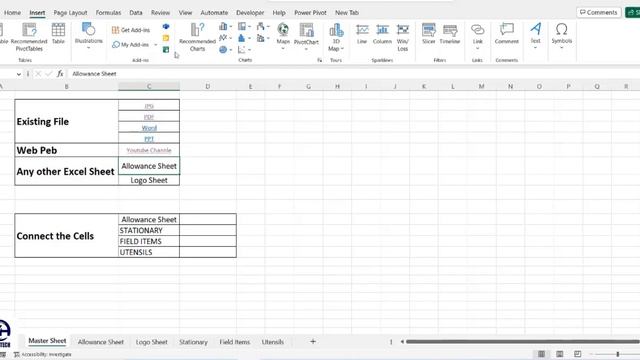Switch to the Utensils worksheet tab
The height and width of the screenshot is (360, 640).
coord(273,342)
